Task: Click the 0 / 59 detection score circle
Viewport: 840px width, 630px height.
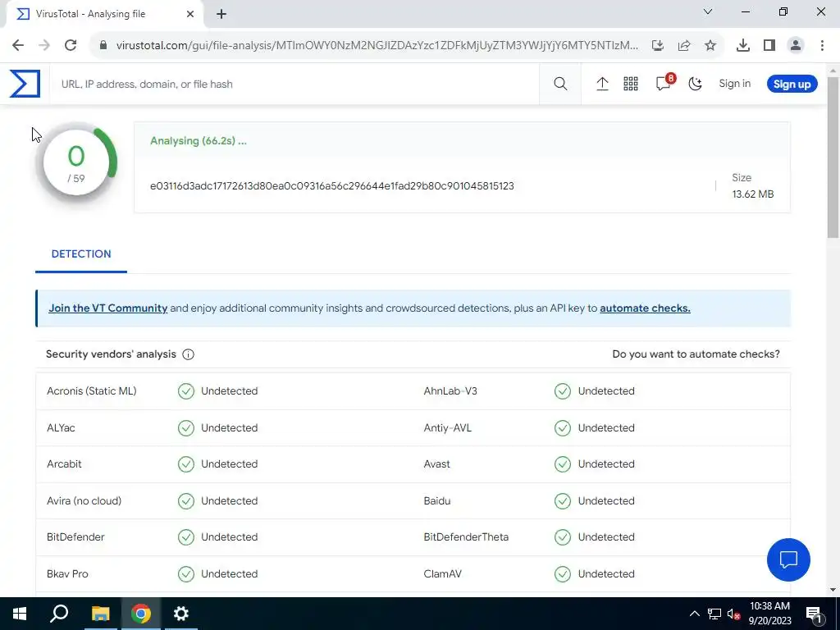Action: 76,164
